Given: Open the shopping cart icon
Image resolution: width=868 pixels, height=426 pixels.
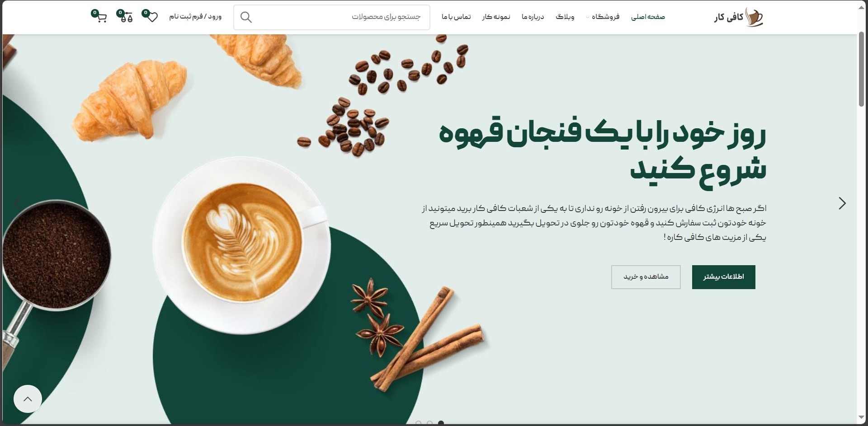Looking at the screenshot, I should click(101, 17).
